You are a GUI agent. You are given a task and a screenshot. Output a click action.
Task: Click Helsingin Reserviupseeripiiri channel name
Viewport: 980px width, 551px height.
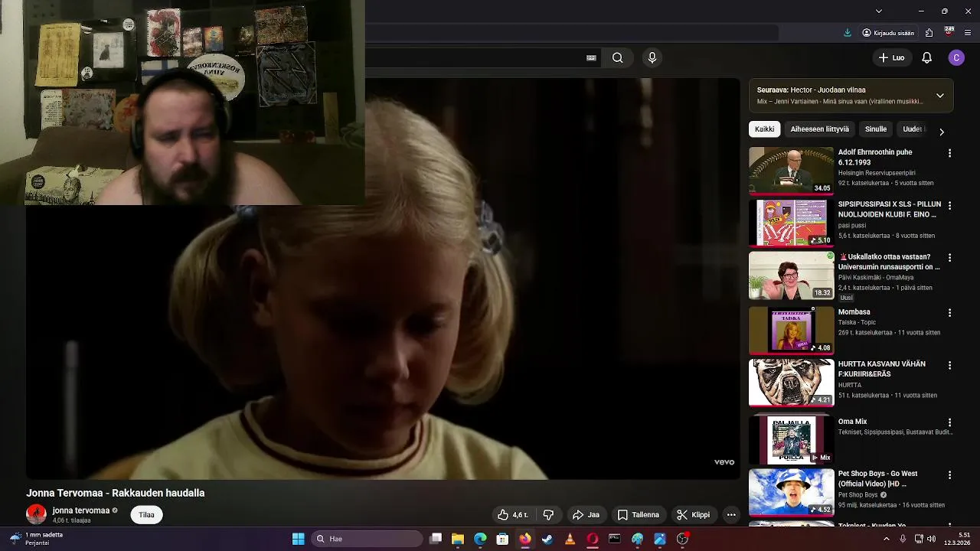877,173
